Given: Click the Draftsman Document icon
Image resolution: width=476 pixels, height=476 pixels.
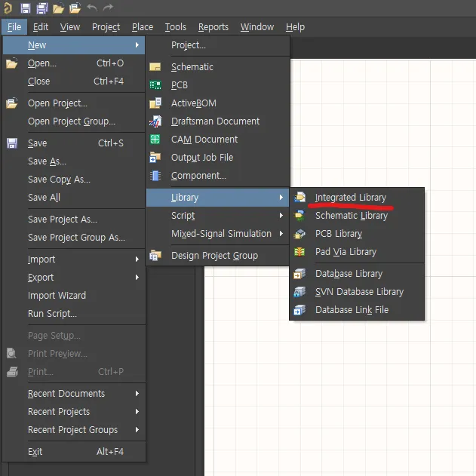Looking at the screenshot, I should point(155,121).
